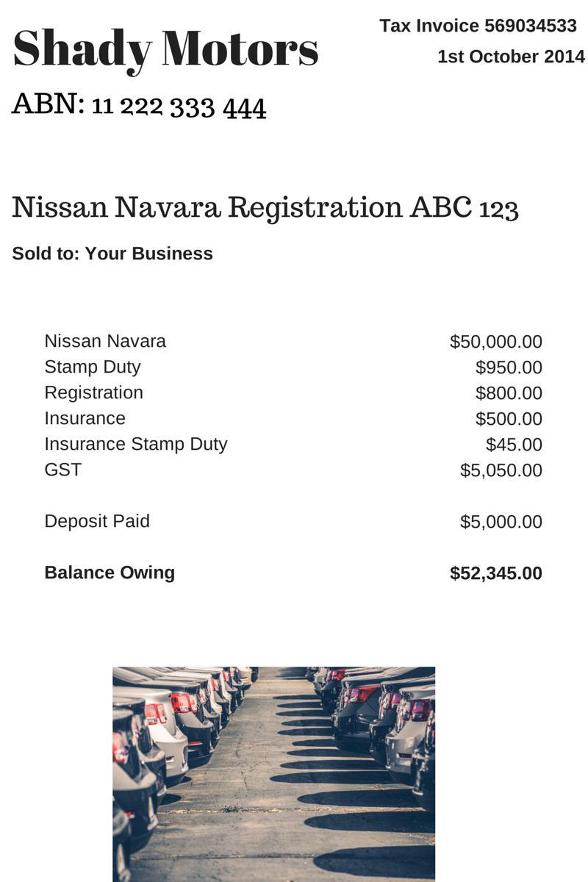Screen dimensions: 588x882
Task: Click the GST $5,050.00 amount
Action: click(x=501, y=470)
